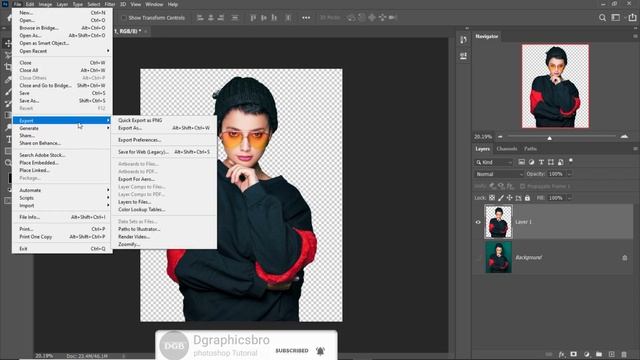
Task: Hide Layer 1 with eye icon
Action: pos(478,222)
